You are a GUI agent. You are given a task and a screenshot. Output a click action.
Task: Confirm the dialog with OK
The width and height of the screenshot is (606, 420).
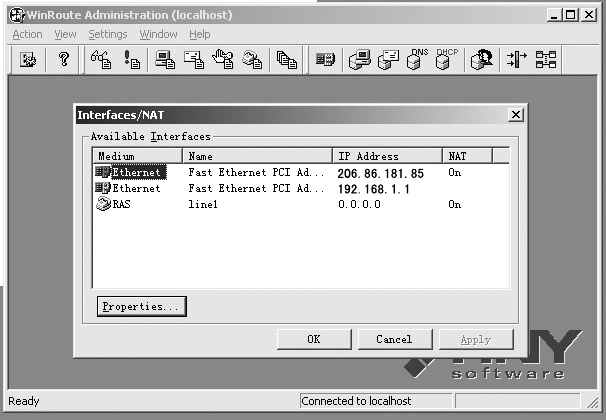tap(313, 339)
